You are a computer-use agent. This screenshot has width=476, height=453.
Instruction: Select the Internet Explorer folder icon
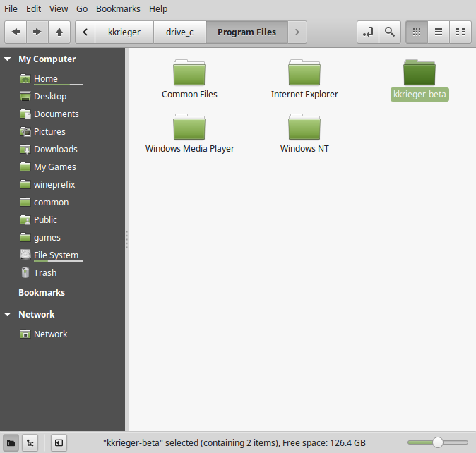pyautogui.click(x=304, y=73)
